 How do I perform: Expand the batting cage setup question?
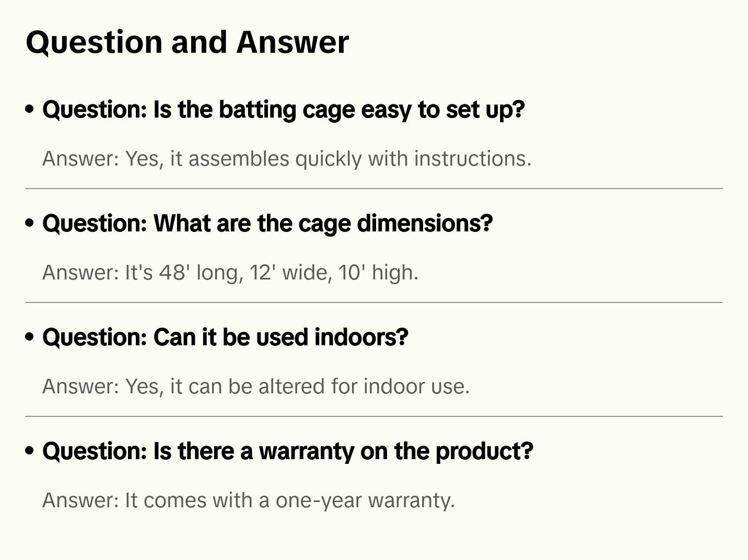point(283,110)
